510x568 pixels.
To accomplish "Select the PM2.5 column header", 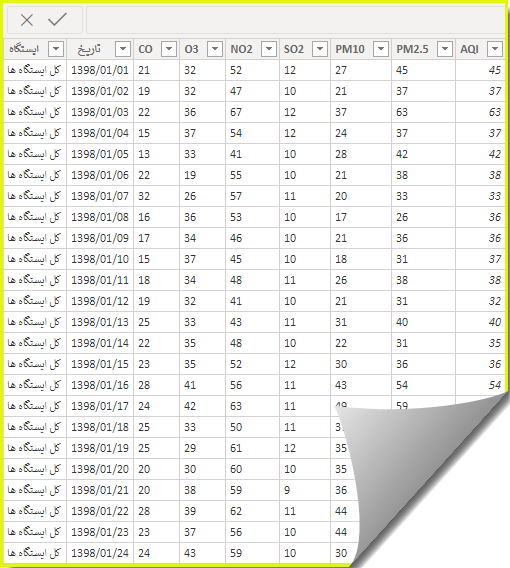I will [412, 49].
